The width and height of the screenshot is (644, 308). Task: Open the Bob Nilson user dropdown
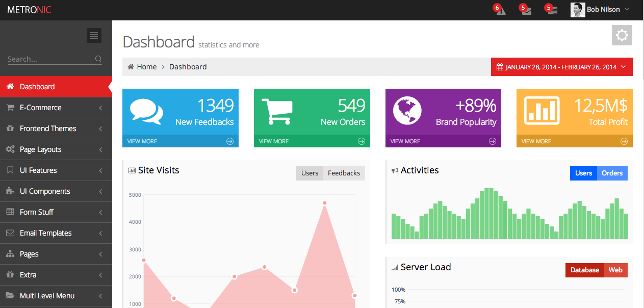[601, 10]
